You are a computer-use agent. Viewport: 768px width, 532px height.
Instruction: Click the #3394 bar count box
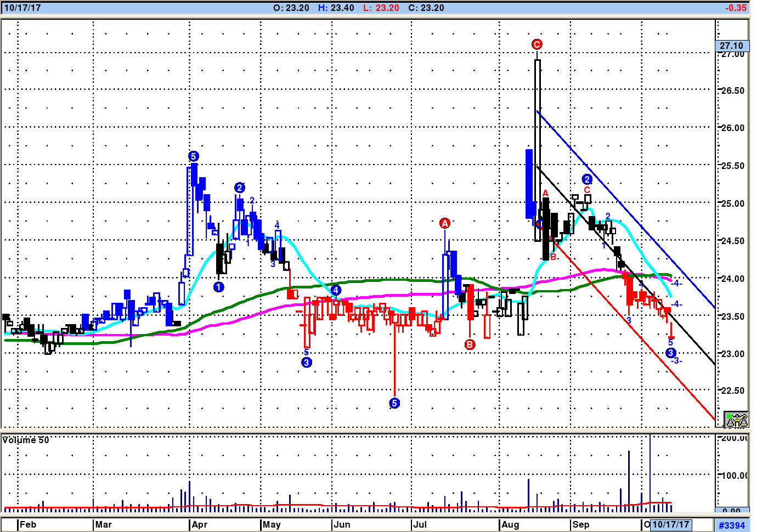pyautogui.click(x=732, y=525)
